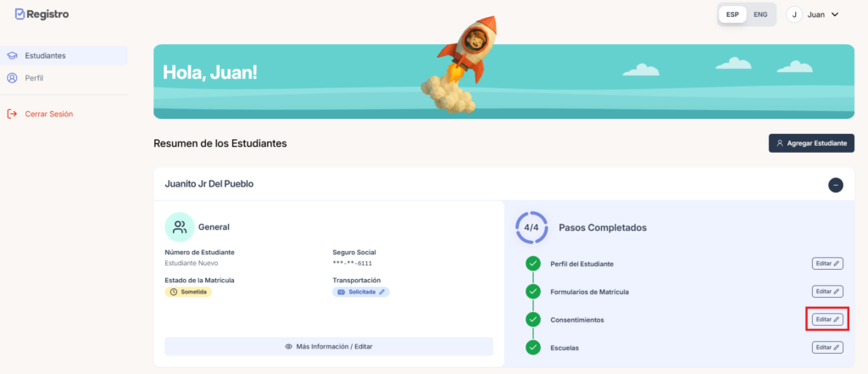
Task: Click green checkmark beside Perfil del Estudiante
Action: (x=532, y=264)
